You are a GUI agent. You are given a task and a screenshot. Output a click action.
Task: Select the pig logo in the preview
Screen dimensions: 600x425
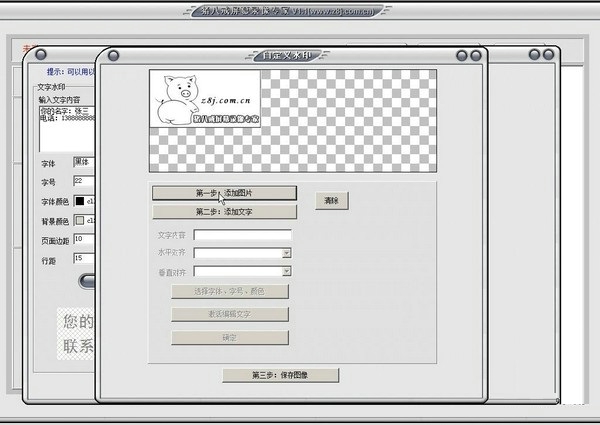coord(204,99)
